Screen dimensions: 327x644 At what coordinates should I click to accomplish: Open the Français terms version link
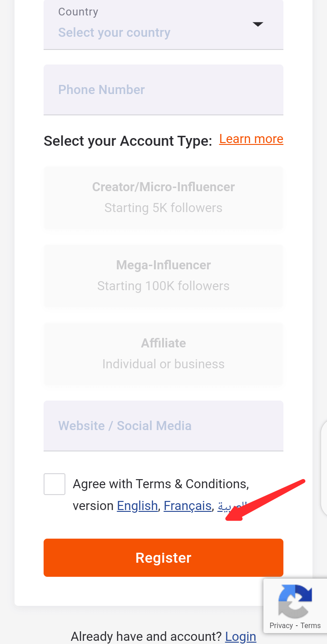(188, 506)
